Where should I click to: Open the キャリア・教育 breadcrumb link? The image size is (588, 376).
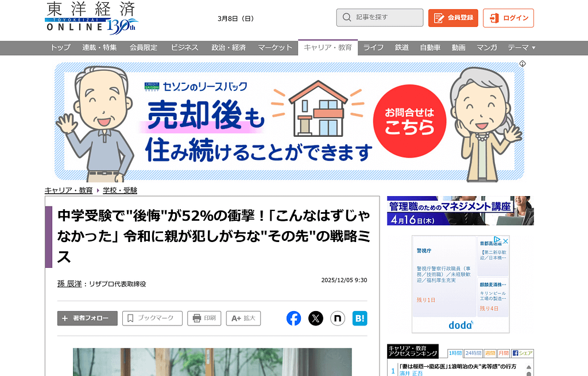(x=69, y=190)
